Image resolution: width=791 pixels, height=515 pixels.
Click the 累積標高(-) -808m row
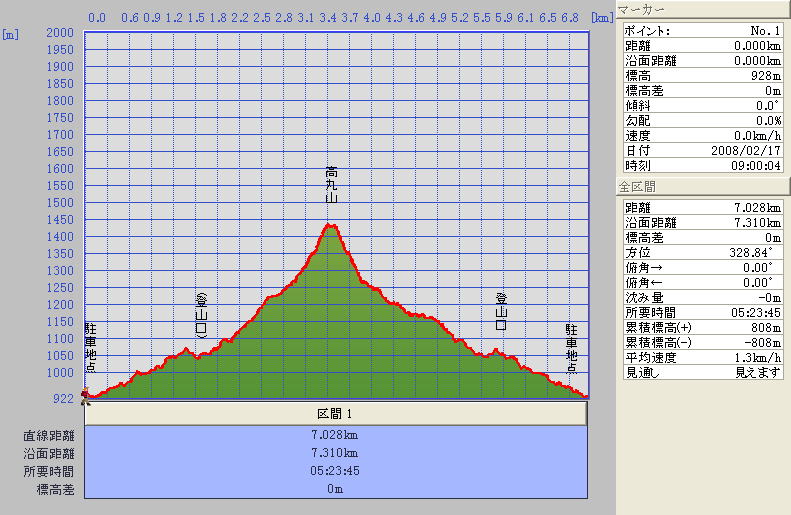click(x=703, y=342)
